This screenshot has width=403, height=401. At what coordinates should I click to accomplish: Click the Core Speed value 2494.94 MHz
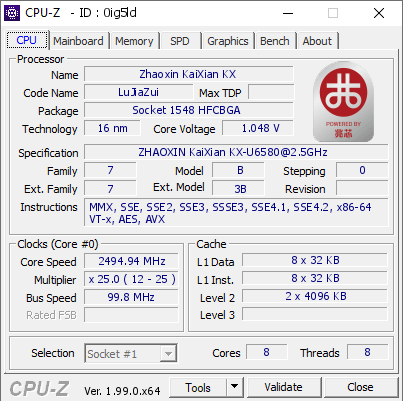tap(131, 261)
